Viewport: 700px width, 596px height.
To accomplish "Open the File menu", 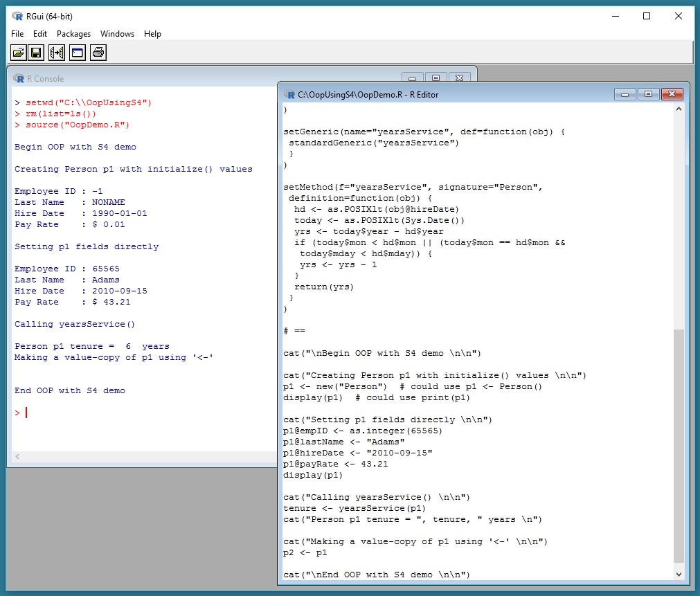I will click(x=17, y=34).
